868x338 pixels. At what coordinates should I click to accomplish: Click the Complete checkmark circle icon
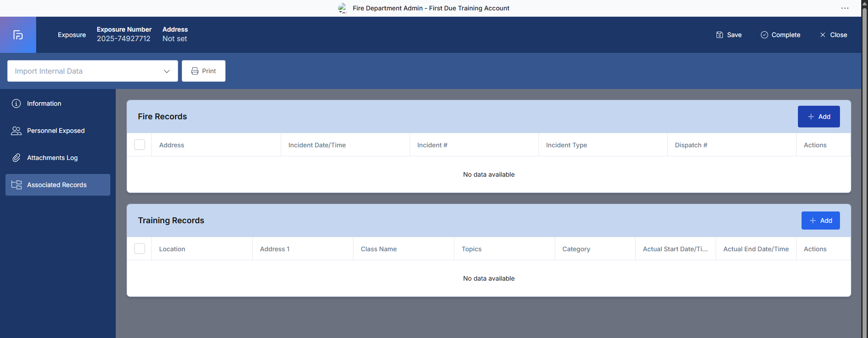(x=764, y=35)
